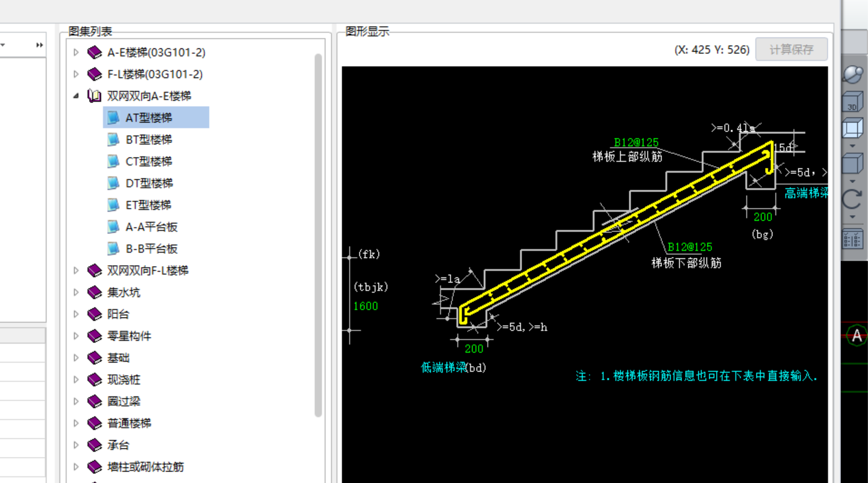Expand the 圈过梁 node

[76, 402]
